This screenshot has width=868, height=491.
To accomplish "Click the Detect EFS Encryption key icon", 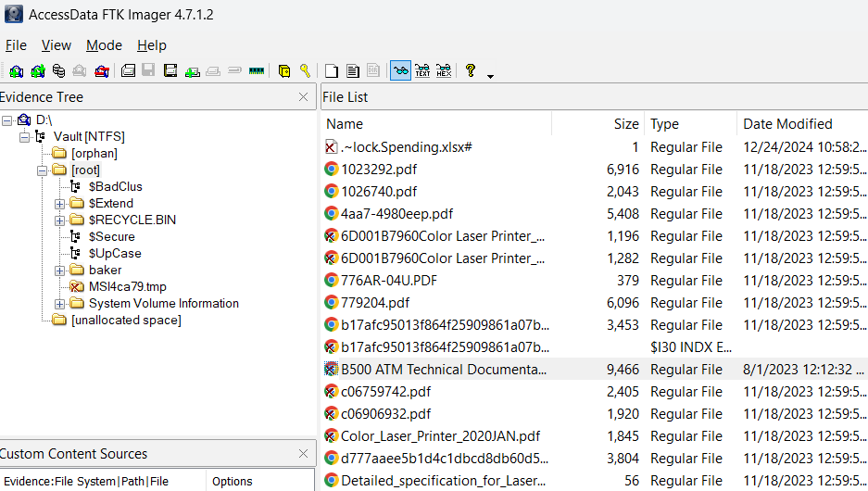I will 305,70.
